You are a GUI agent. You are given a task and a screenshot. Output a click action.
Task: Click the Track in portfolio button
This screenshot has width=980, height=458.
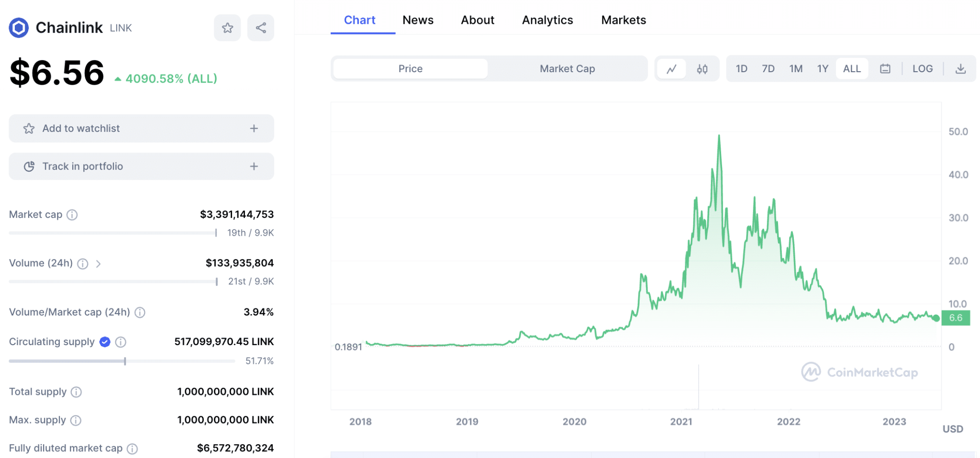[141, 166]
